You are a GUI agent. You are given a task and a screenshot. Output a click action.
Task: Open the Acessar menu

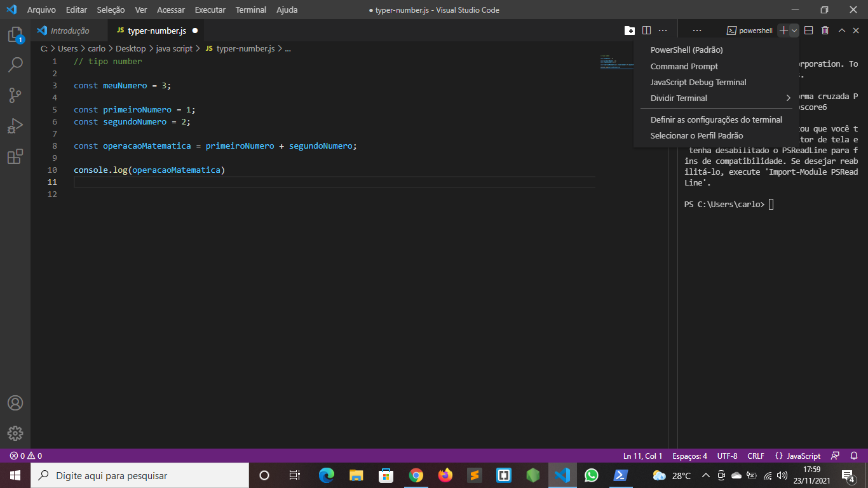[x=171, y=10]
